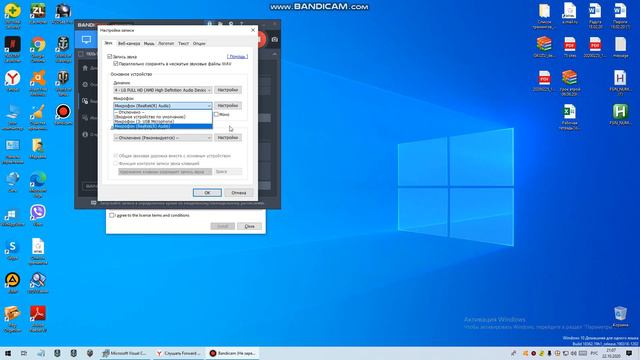Click Отмена to cancel settings
The image size is (640, 360).
point(239,193)
